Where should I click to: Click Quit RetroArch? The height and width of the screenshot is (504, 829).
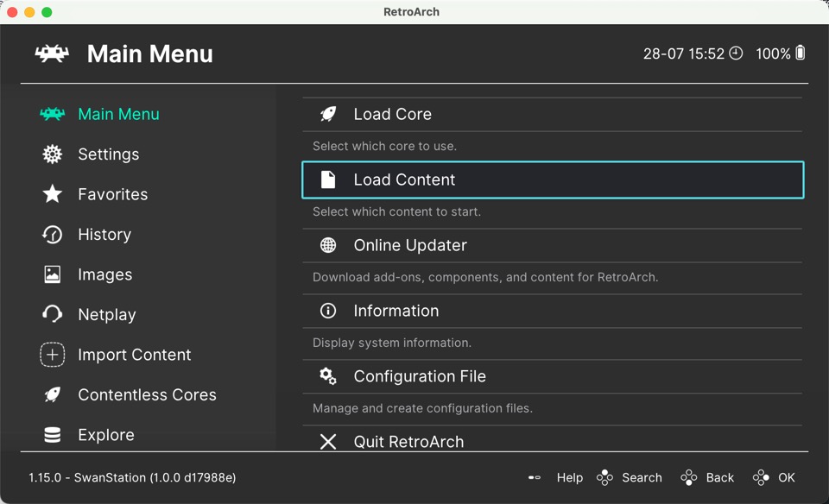point(408,441)
